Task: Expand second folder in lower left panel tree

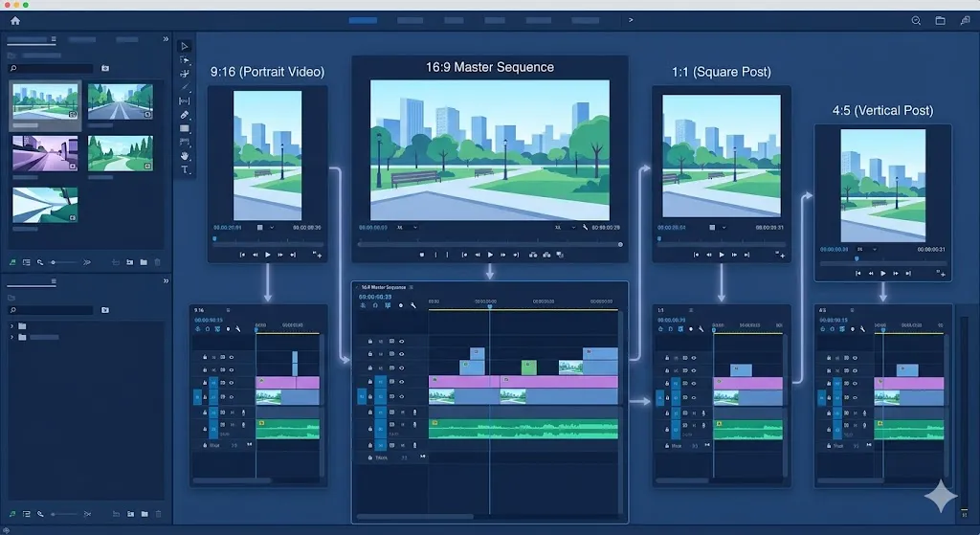Action: click(x=11, y=338)
